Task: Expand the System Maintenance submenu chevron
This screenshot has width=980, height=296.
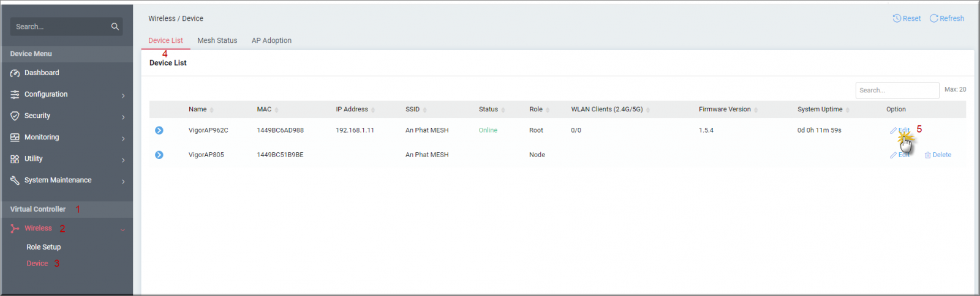Action: 123,181
